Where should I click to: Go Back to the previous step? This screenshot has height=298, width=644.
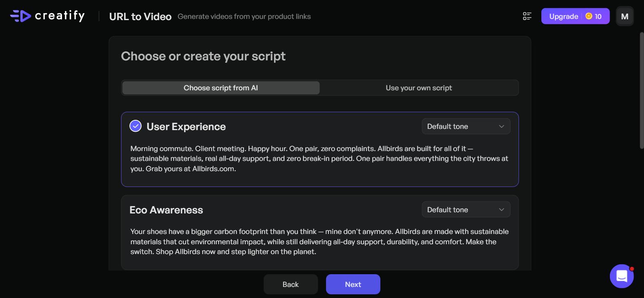(291, 284)
